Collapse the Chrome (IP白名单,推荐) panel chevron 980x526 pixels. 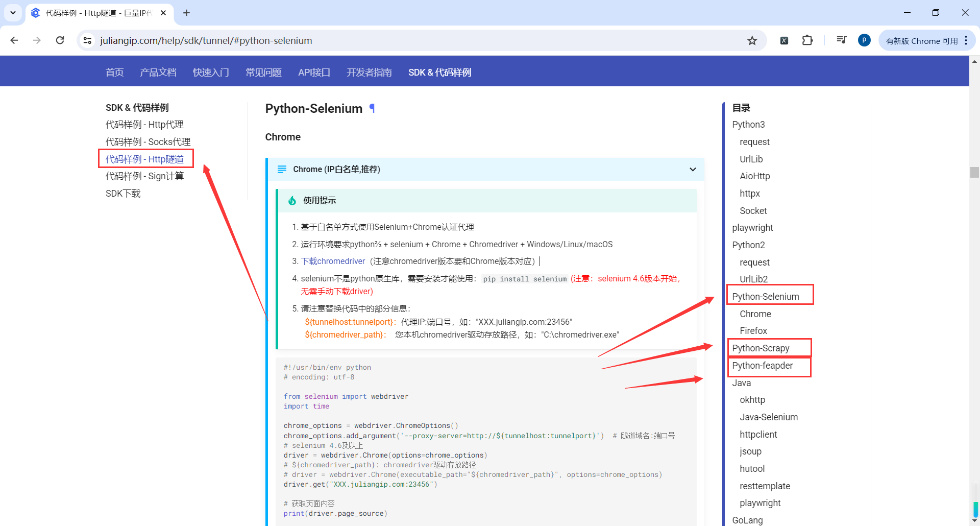[693, 170]
